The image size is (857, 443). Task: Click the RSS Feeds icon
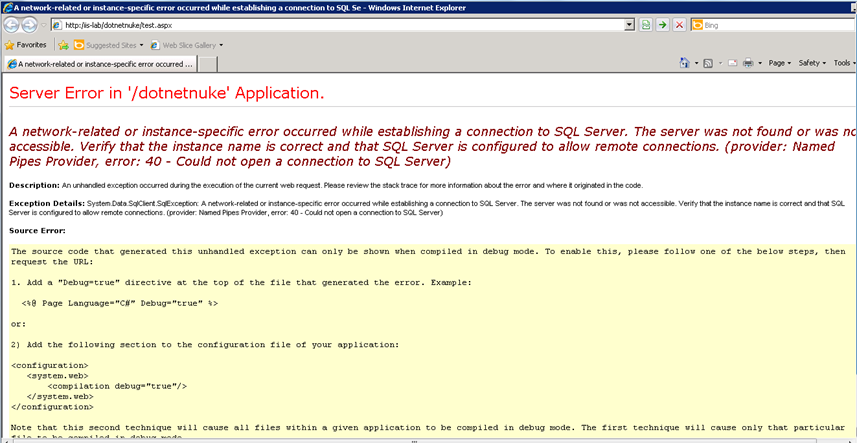coord(708,63)
